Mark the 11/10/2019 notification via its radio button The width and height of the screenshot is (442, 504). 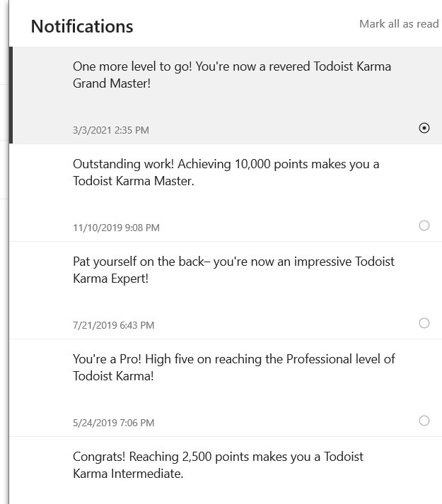[x=424, y=225]
